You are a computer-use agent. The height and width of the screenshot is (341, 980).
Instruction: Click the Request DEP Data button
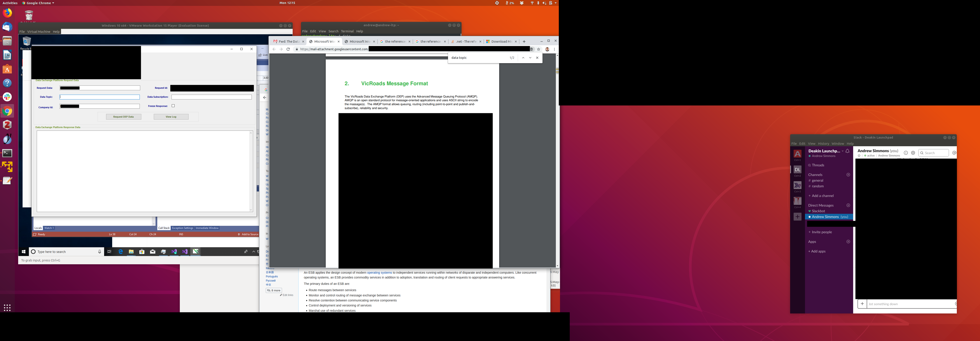tap(123, 117)
